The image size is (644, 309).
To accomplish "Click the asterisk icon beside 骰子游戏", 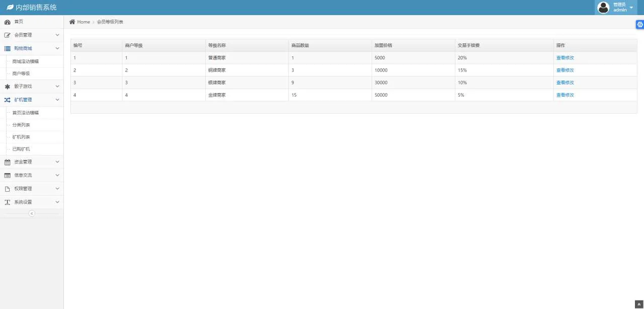I will [7, 87].
